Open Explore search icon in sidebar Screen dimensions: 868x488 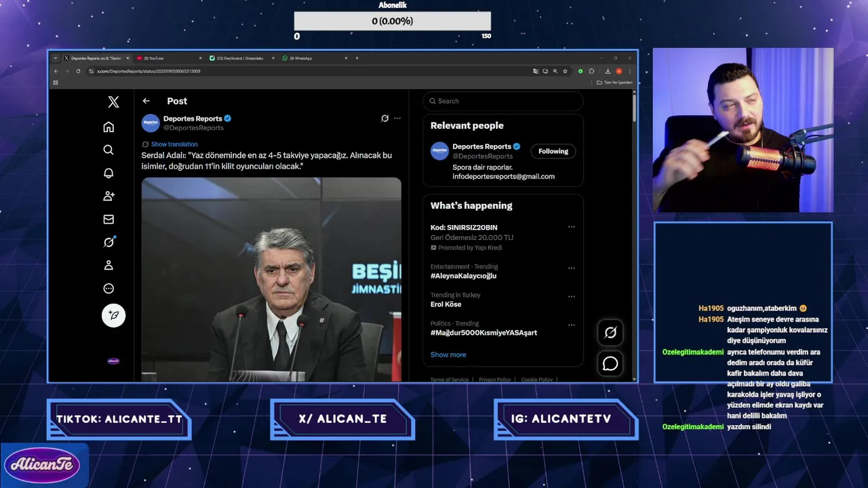[x=108, y=150]
